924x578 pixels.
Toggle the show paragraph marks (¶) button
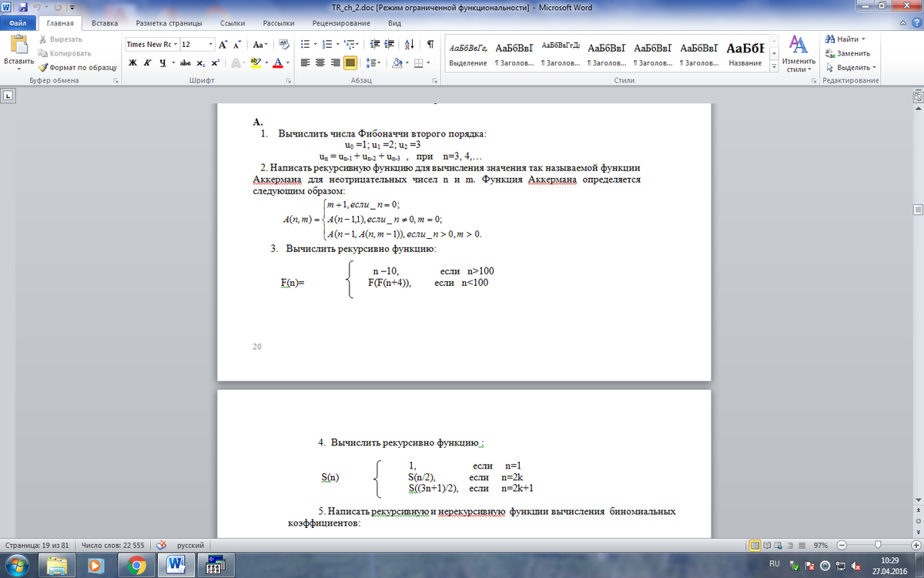coord(430,44)
